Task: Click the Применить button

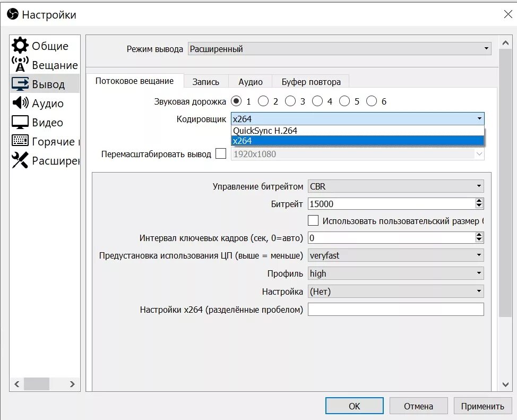Action: click(482, 406)
